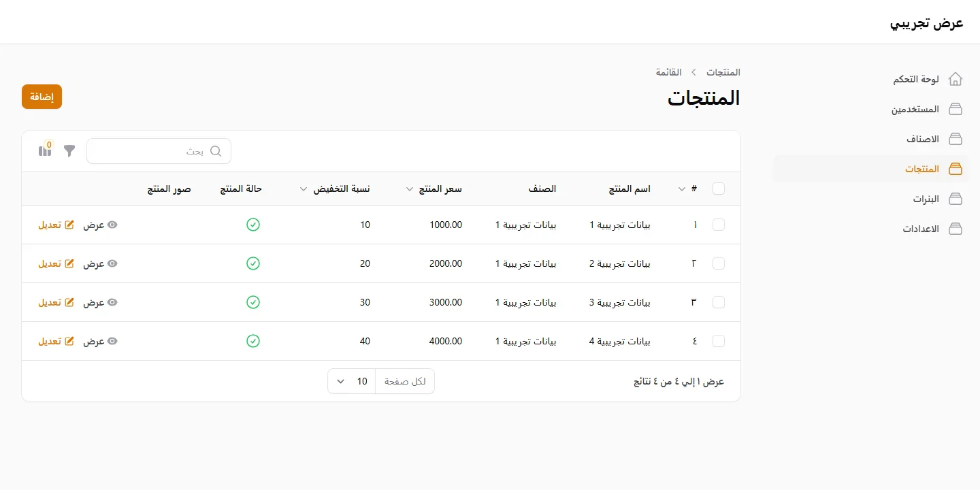Tick the select-all checkbox in table header

tap(719, 189)
